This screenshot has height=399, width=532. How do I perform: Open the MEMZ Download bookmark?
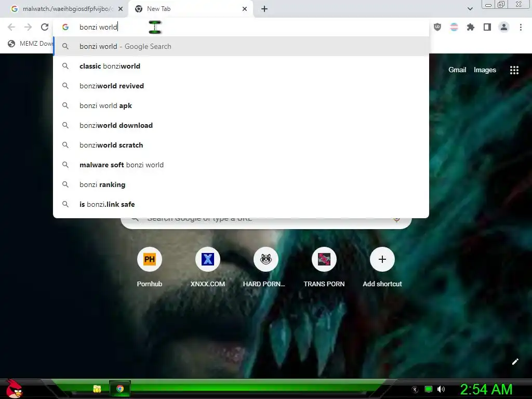pos(30,44)
